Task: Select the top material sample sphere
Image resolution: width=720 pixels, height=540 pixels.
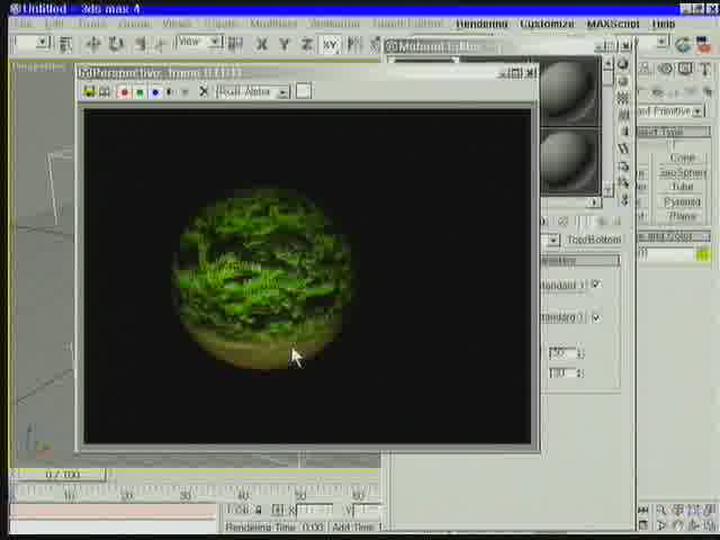Action: point(569,91)
